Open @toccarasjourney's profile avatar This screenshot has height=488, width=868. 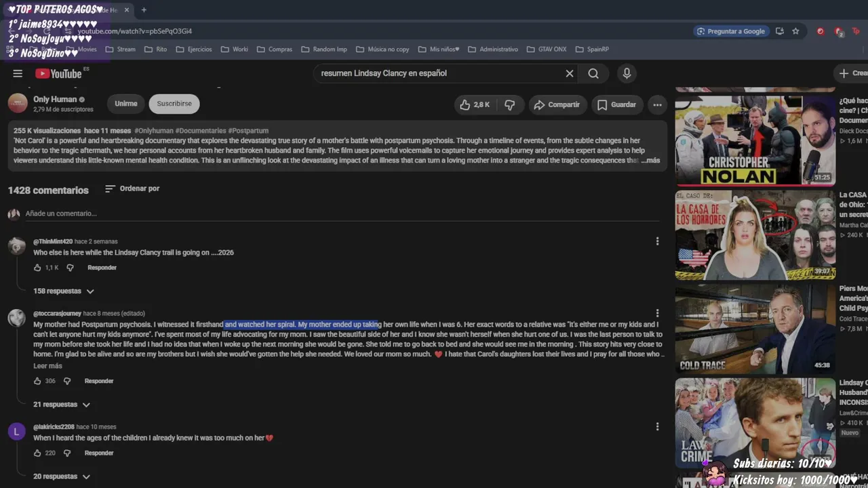coord(16,319)
